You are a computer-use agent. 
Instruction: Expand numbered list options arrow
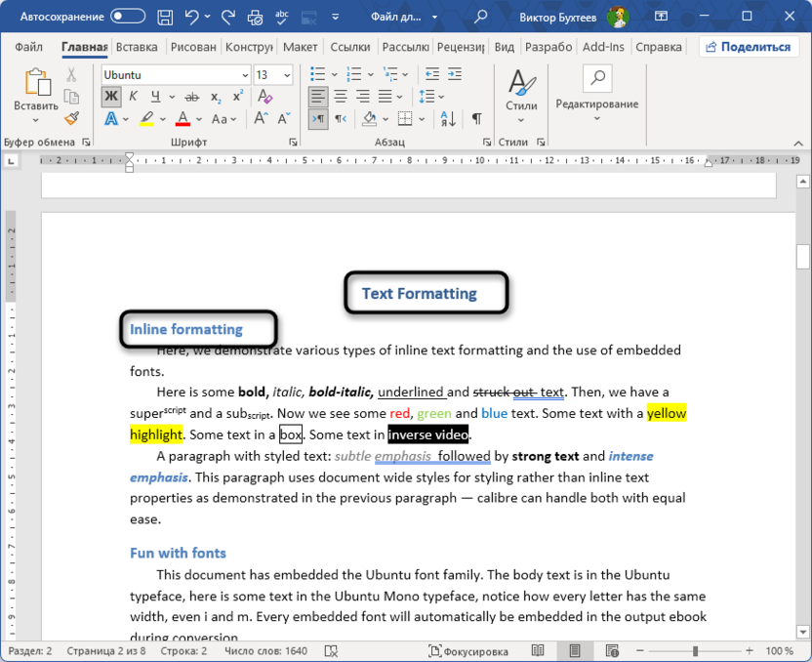pyautogui.click(x=371, y=74)
